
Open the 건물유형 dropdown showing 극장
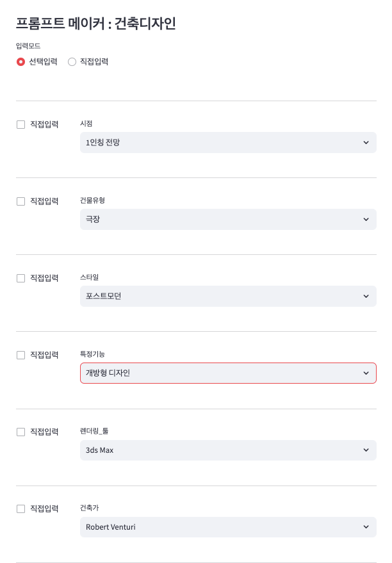click(x=218, y=219)
